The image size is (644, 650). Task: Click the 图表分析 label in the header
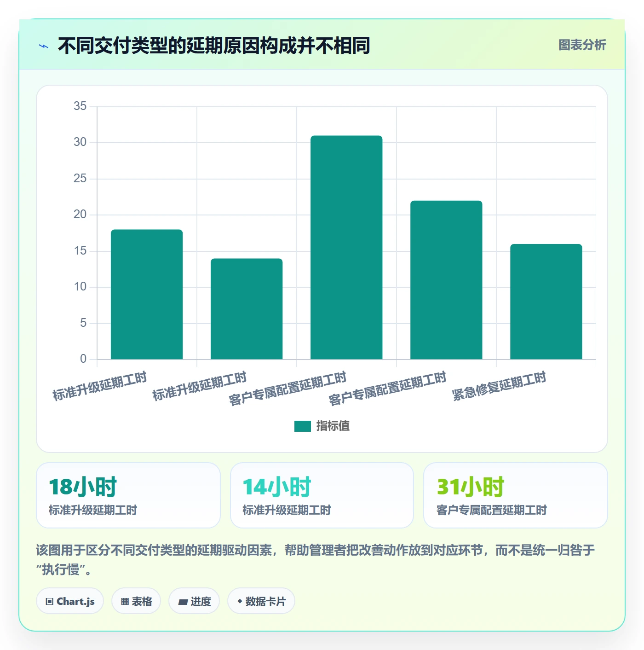coord(582,45)
